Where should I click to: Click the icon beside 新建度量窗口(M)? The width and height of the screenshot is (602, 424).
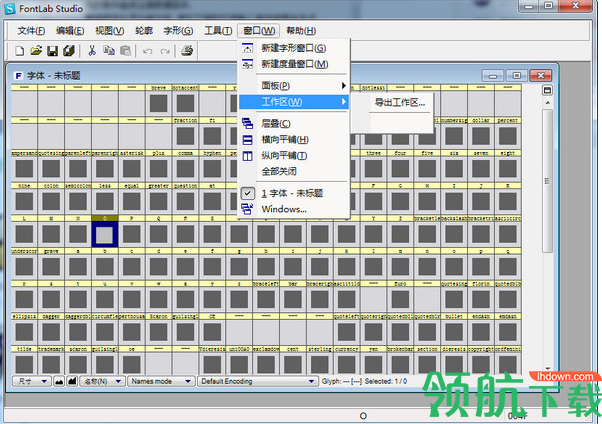click(x=248, y=64)
